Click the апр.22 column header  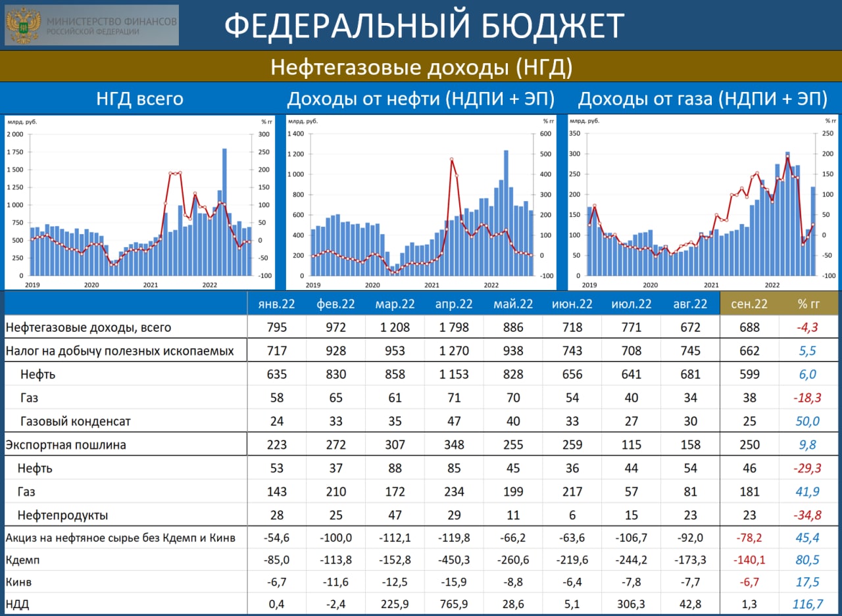click(454, 304)
